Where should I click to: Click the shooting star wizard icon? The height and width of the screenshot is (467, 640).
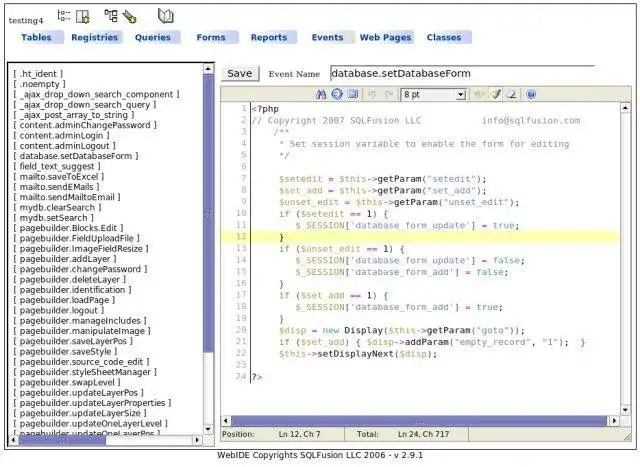pyautogui.click(x=129, y=17)
